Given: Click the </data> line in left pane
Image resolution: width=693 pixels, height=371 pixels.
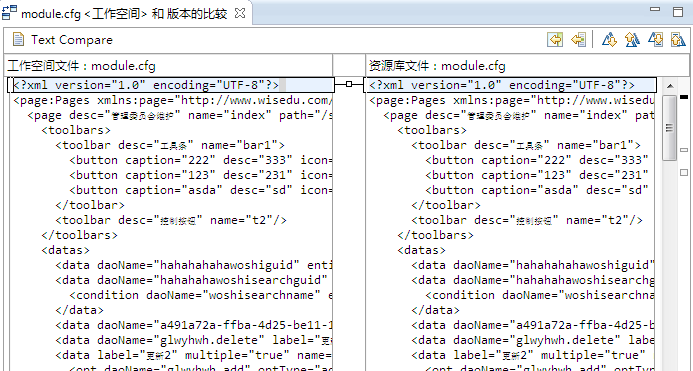Looking at the screenshot, I should coord(80,310).
